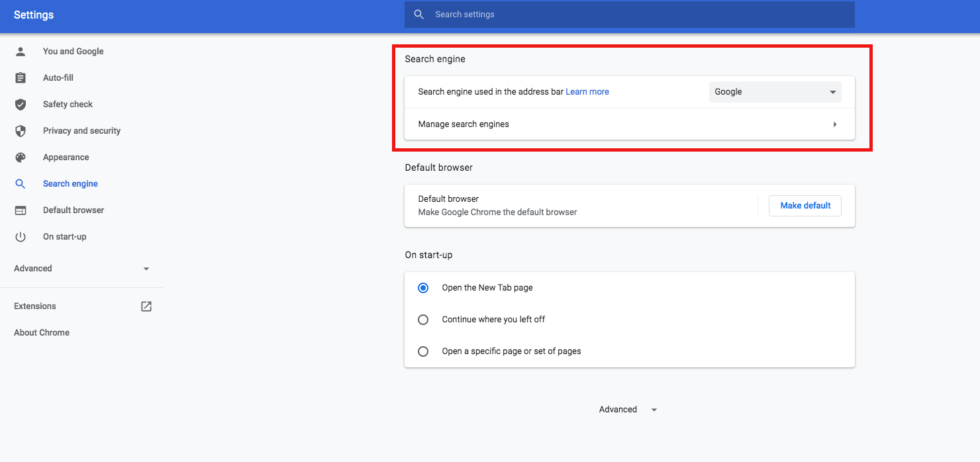The width and height of the screenshot is (980, 462).
Task: Expand Manage search engines arrow
Action: (x=834, y=124)
